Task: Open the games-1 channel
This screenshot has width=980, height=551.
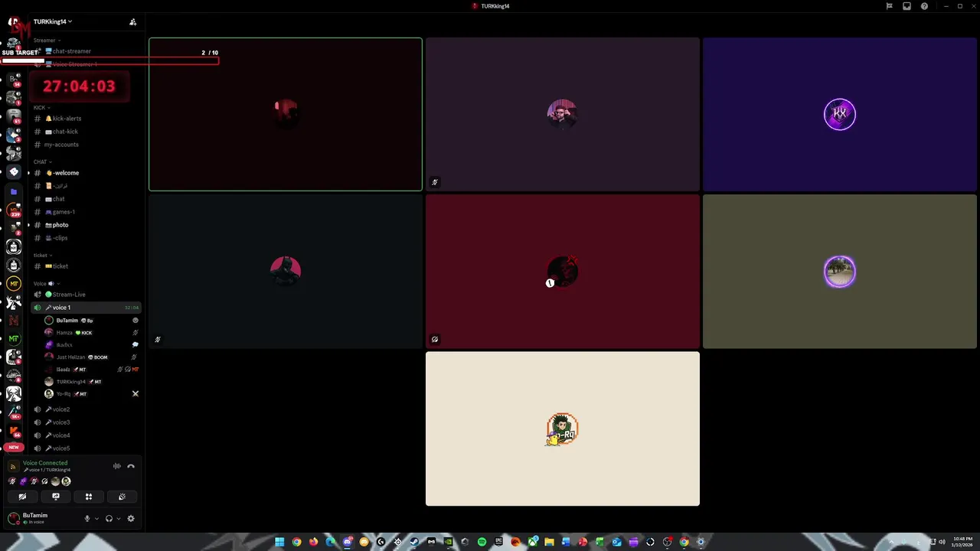Action: click(x=86, y=212)
